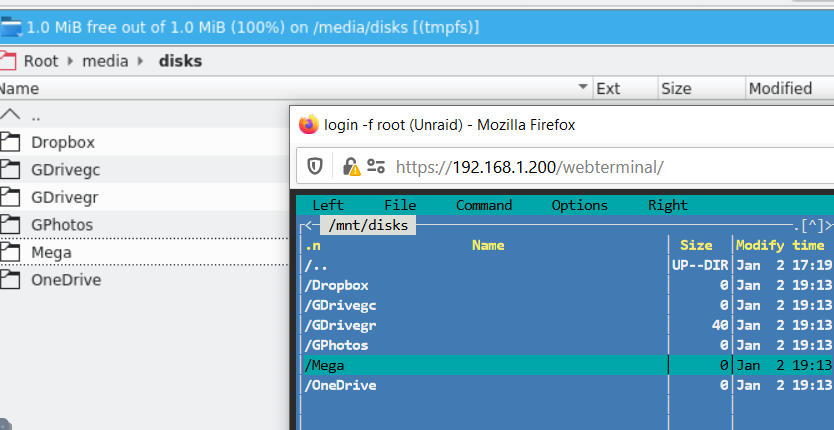The height and width of the screenshot is (430, 834).
Task: Click the /mnt/disks panel path label
Action: point(368,225)
